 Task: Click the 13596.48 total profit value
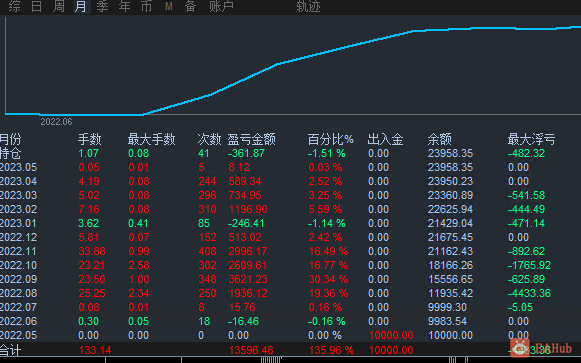(x=251, y=350)
